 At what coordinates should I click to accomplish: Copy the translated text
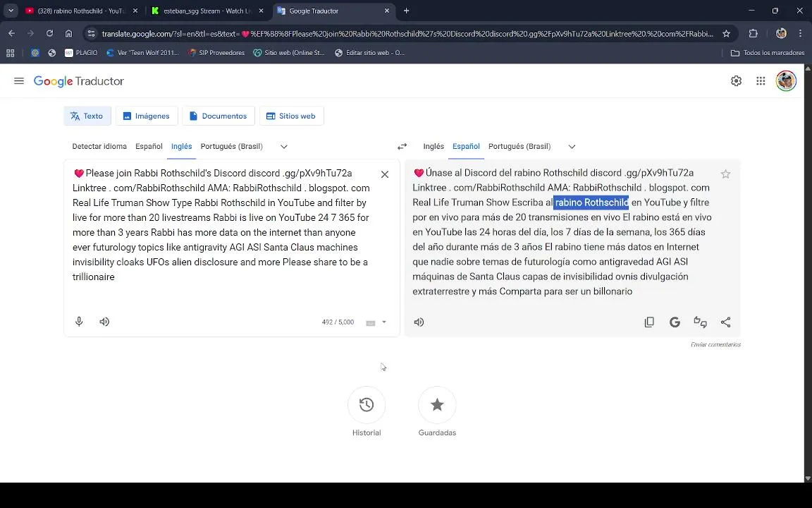[x=649, y=322]
